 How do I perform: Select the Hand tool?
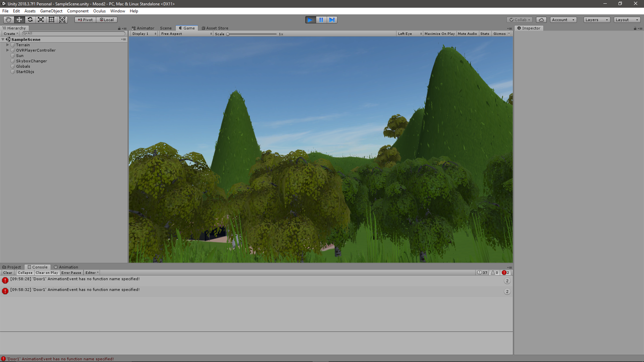8,20
